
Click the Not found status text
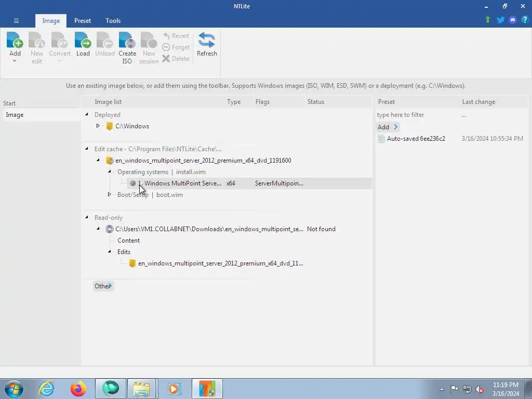[x=321, y=229]
